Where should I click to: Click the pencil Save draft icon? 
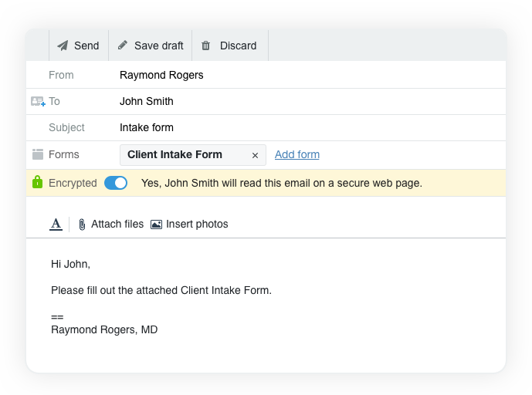click(x=123, y=45)
